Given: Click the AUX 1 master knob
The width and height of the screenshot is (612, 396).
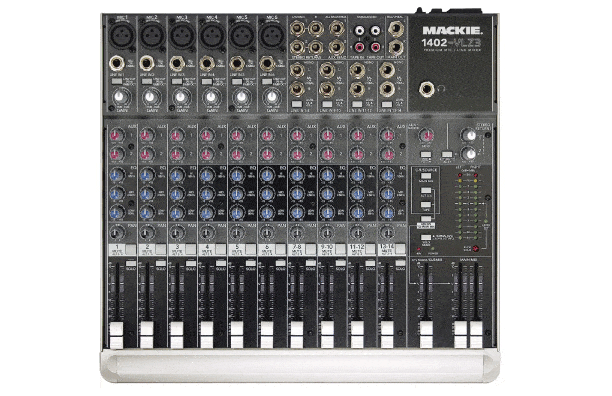Looking at the screenshot, I should click(426, 136).
